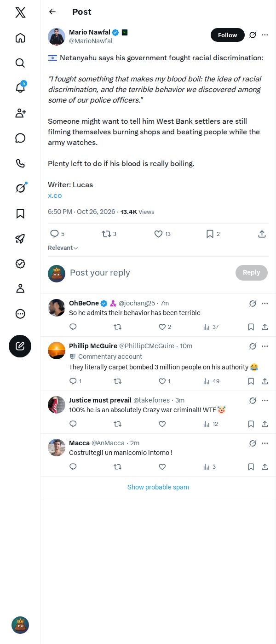Like the main post with 13 likes
This screenshot has height=644, width=276.
coord(162,234)
